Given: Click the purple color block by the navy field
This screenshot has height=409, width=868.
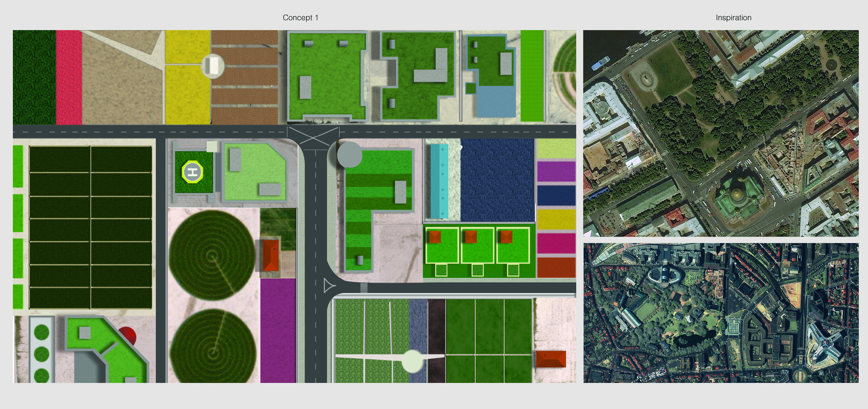Looking at the screenshot, I should click(556, 171).
